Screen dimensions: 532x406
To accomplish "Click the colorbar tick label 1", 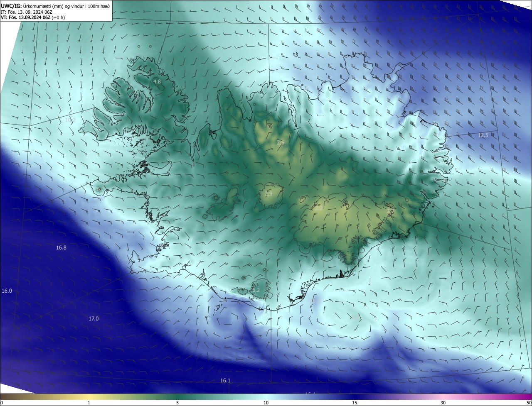I will (x=89, y=403).
